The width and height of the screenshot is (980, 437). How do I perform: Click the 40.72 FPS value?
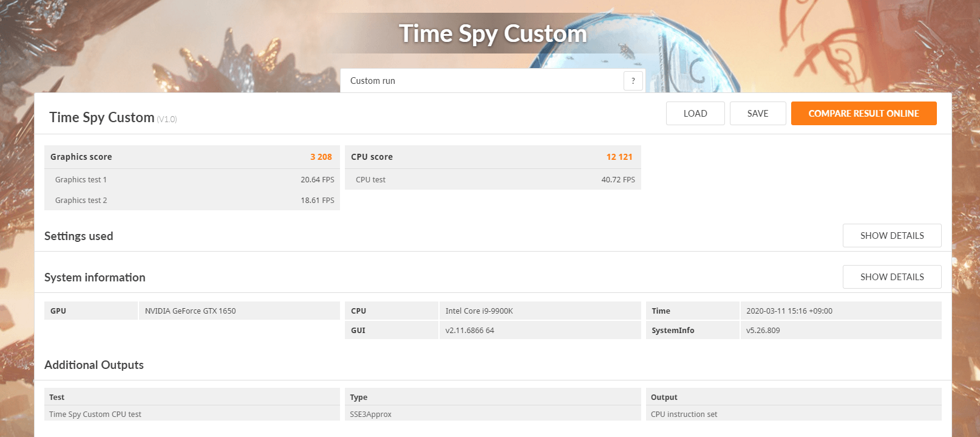[618, 180]
